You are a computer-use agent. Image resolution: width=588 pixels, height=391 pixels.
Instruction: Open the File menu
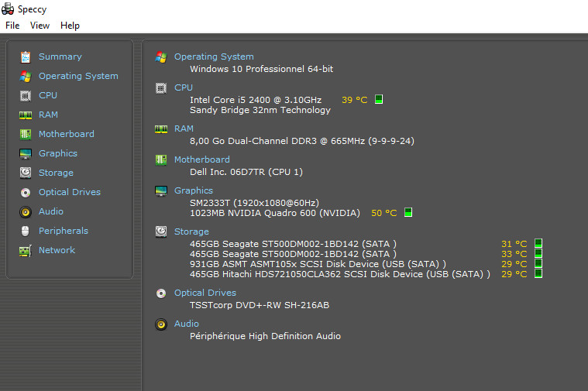pyautogui.click(x=12, y=26)
